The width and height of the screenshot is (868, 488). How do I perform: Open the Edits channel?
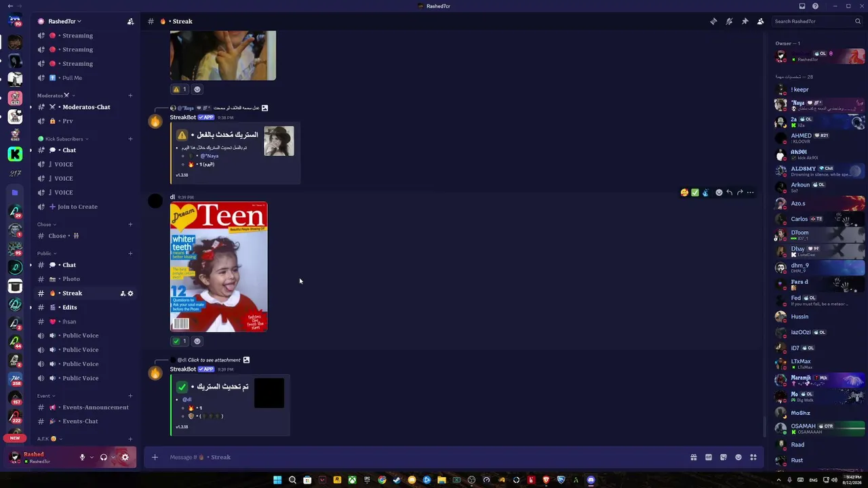click(84, 308)
